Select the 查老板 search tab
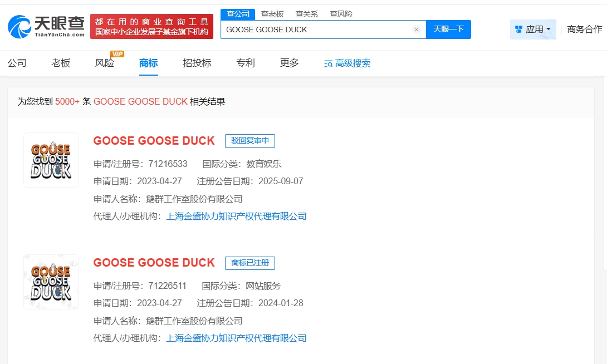The width and height of the screenshot is (607, 364). click(272, 14)
